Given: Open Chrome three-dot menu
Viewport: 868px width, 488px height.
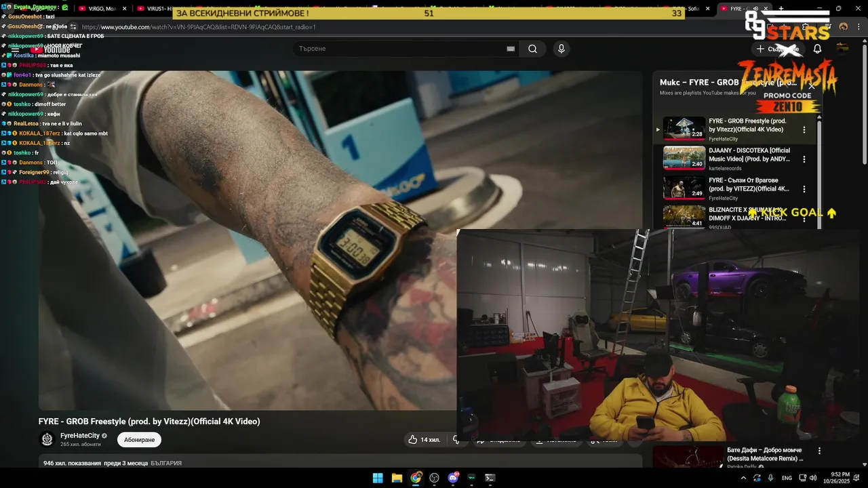Looking at the screenshot, I should (x=859, y=27).
